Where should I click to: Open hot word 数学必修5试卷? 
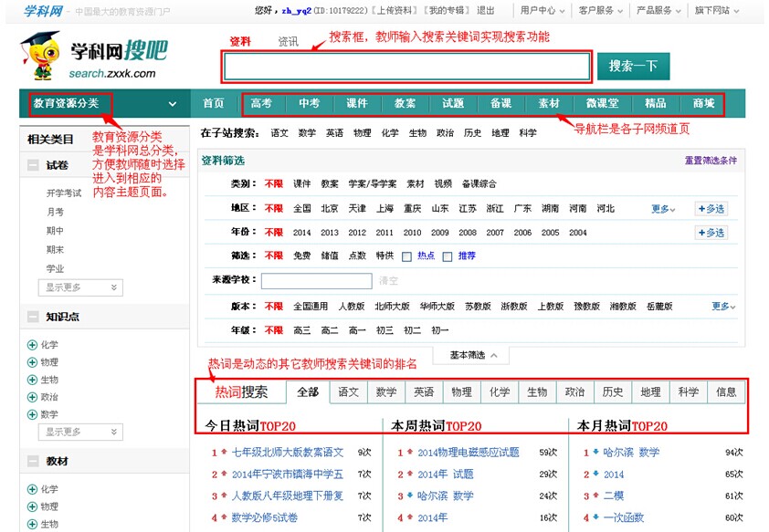pos(264,517)
